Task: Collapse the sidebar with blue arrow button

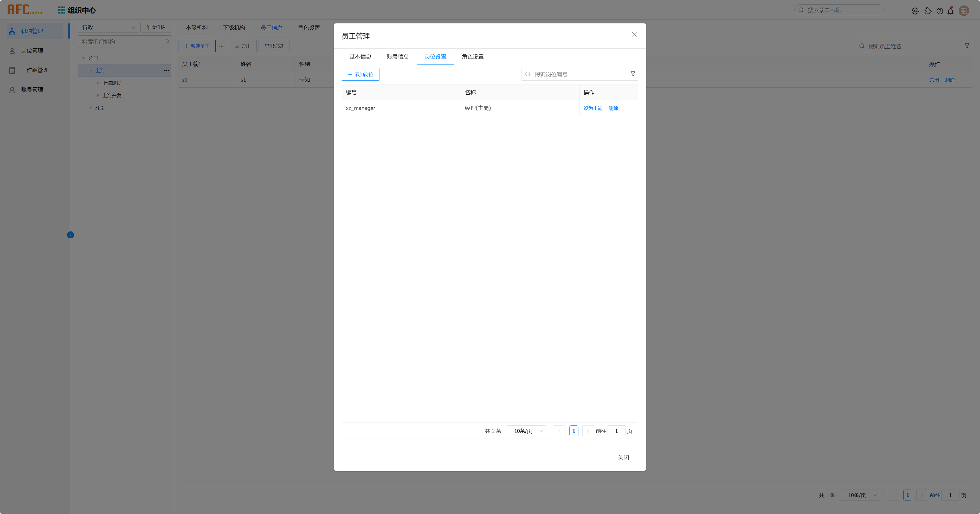Action: coord(70,235)
